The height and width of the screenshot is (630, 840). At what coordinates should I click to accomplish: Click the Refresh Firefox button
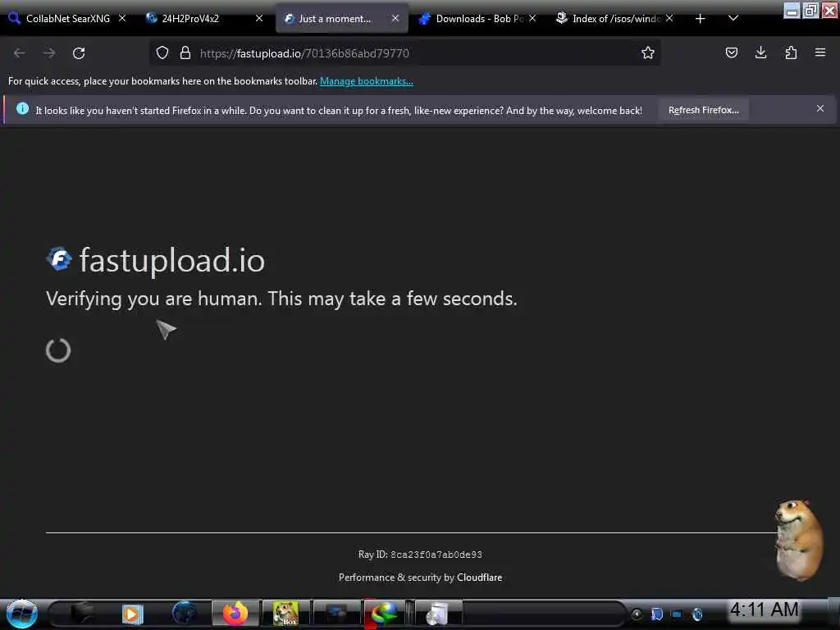[703, 111]
